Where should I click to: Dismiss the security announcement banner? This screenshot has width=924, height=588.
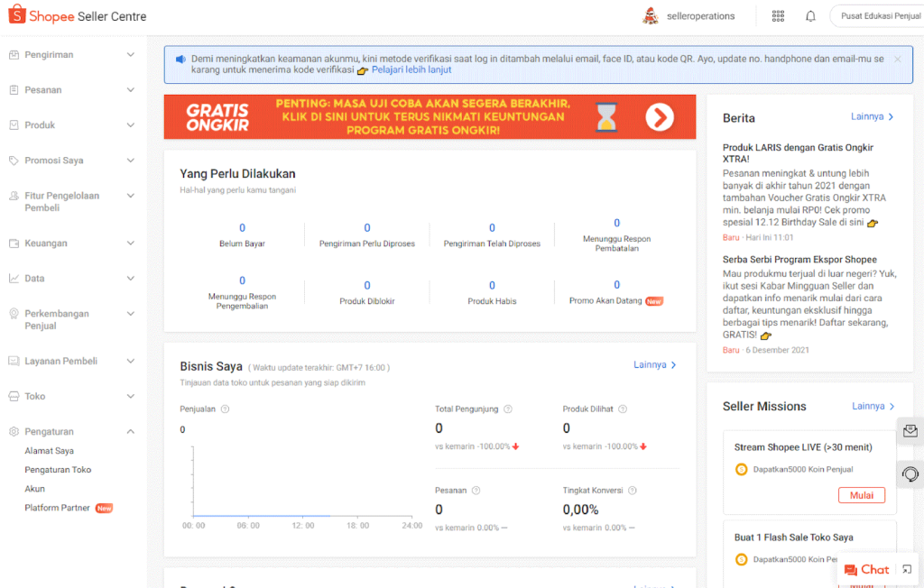tap(898, 59)
